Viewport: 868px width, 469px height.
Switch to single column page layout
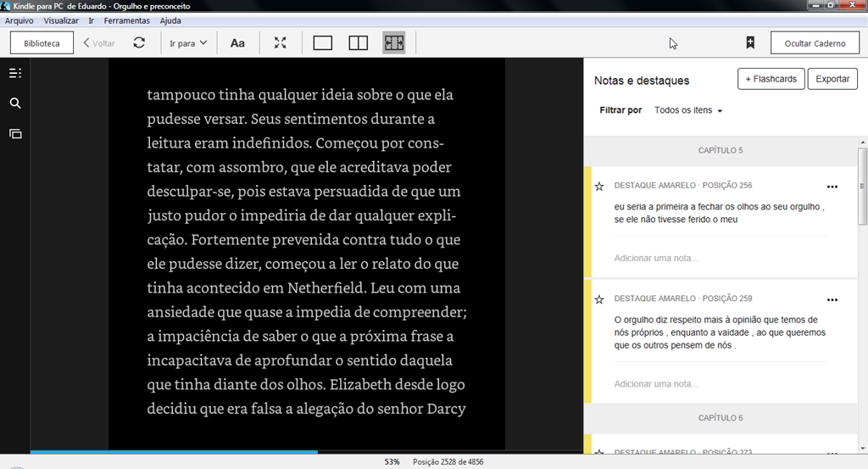323,42
